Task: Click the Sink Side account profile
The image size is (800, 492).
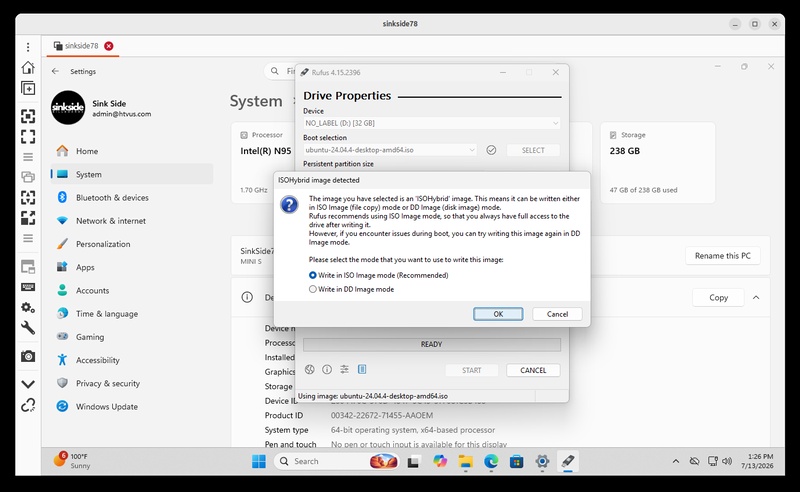Action: click(x=102, y=108)
